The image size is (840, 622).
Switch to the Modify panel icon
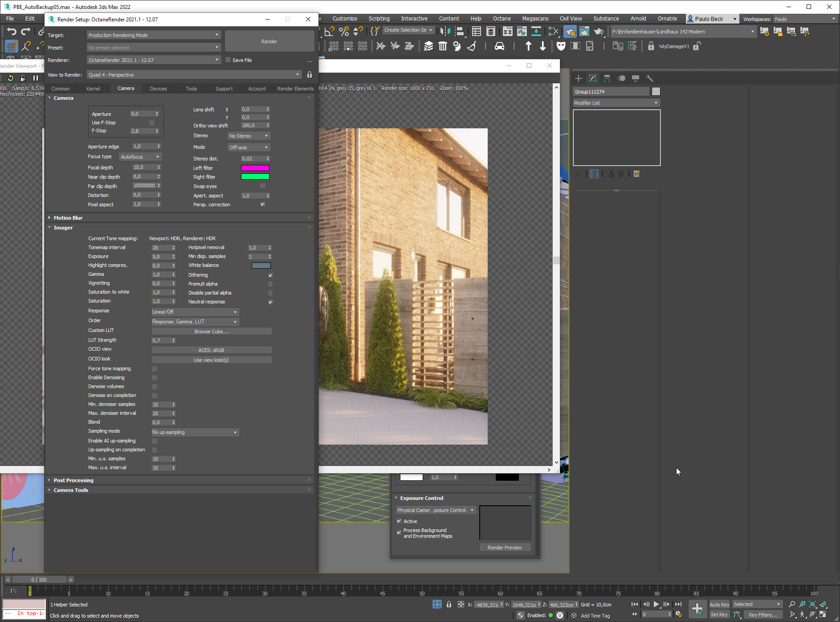tap(593, 78)
